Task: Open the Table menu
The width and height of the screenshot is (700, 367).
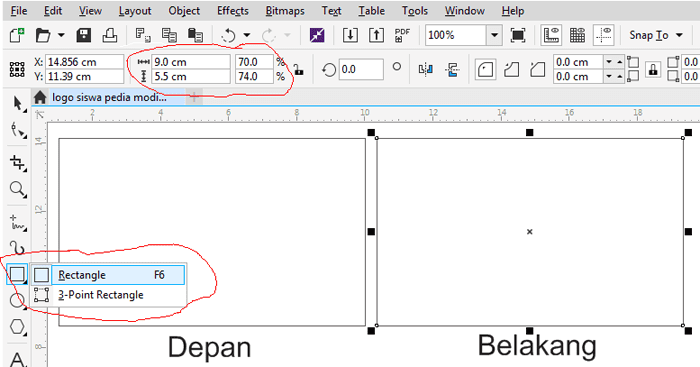Action: pyautogui.click(x=371, y=11)
